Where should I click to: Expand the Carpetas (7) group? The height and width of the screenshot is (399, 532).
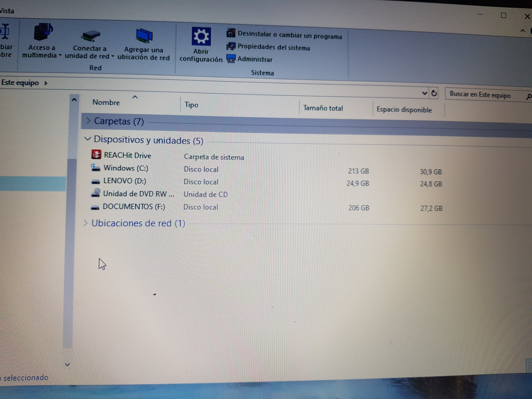coord(88,121)
